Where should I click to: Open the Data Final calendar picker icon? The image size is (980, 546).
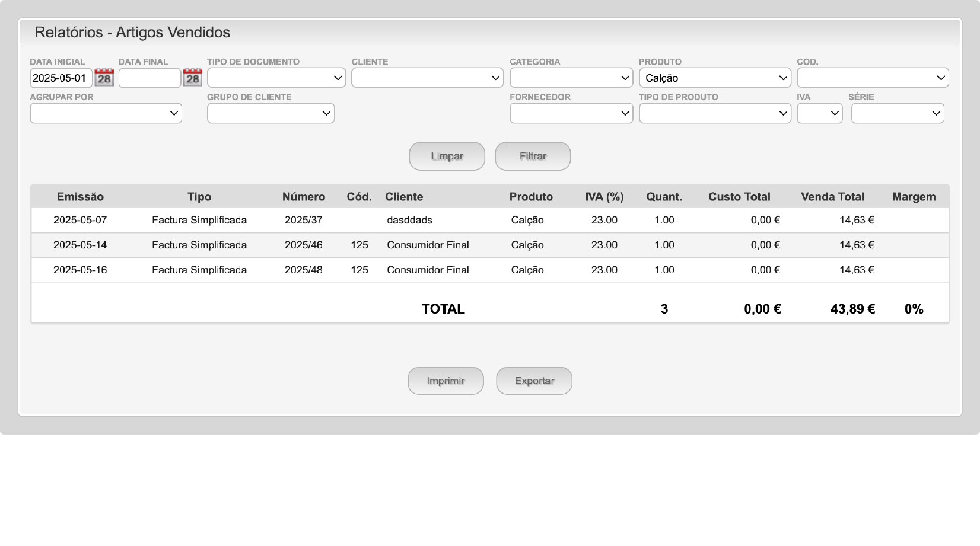pos(193,78)
